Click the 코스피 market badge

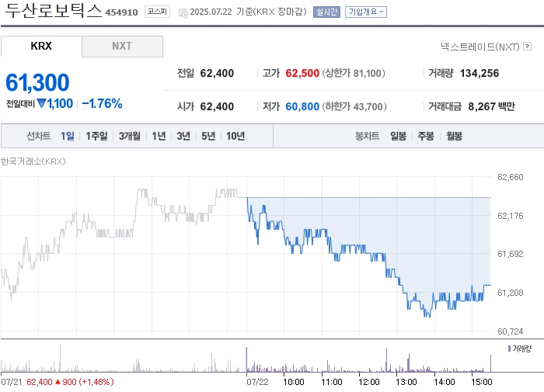(x=157, y=12)
